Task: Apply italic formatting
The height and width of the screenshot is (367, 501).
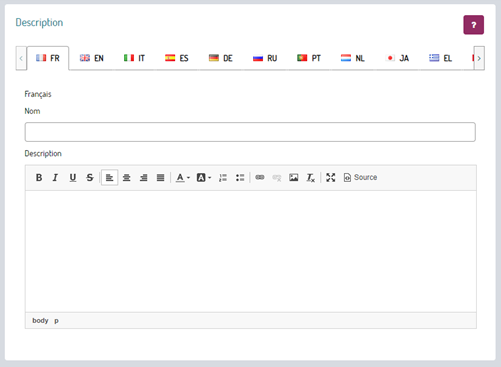Action: 55,178
